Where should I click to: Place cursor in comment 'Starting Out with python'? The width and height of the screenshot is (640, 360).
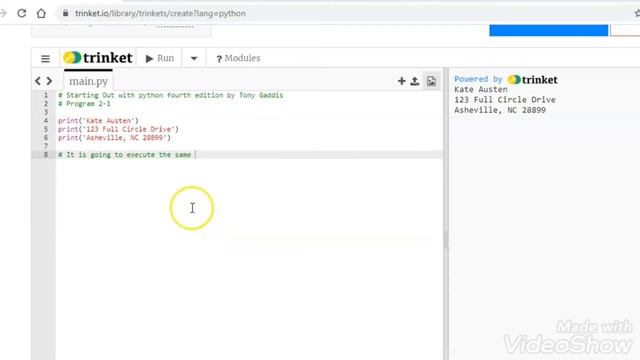pyautogui.click(x=171, y=95)
